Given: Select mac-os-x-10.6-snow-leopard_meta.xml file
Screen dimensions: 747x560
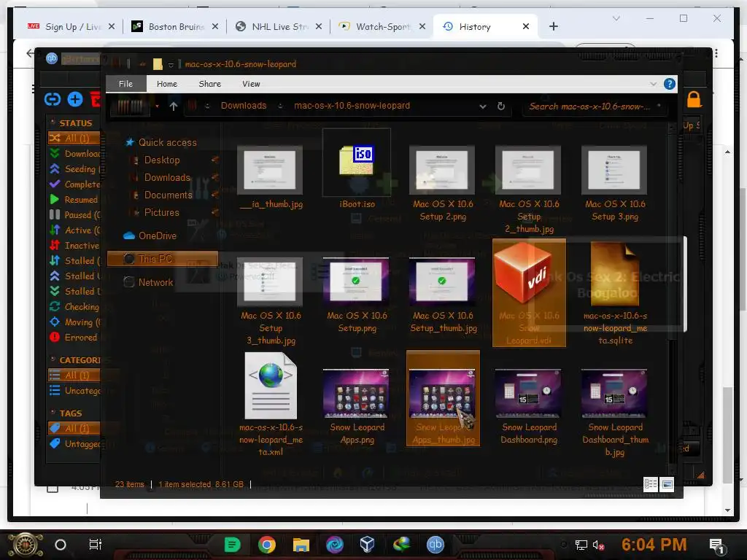Looking at the screenshot, I should pos(271,404).
